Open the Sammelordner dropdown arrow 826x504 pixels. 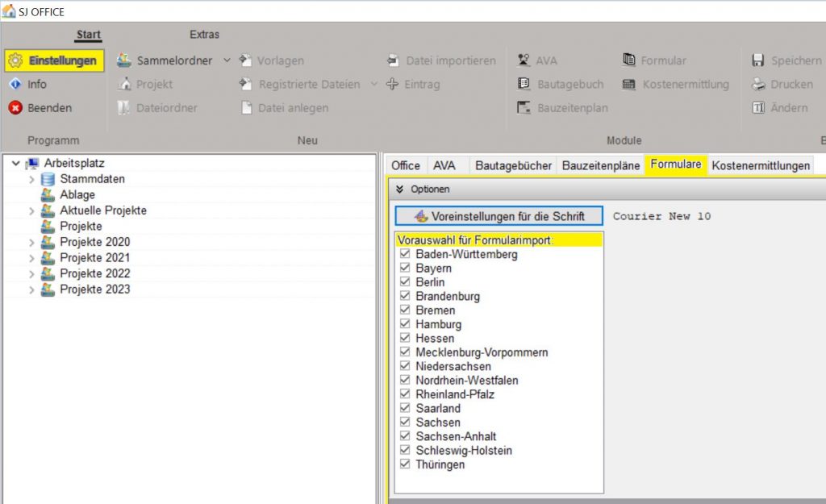pos(227,60)
